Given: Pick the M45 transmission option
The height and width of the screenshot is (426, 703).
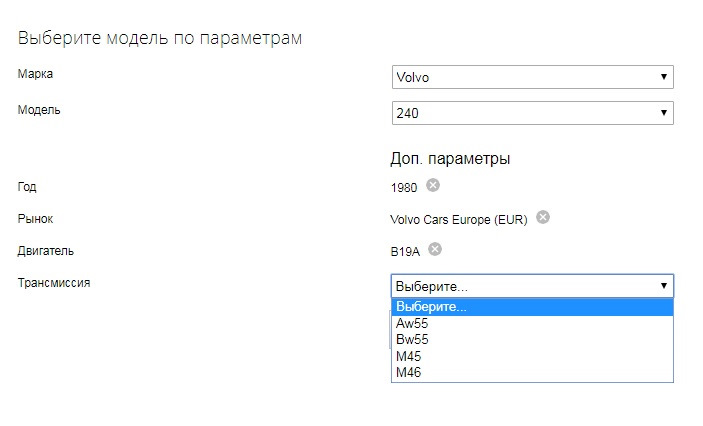Looking at the screenshot, I should 409,356.
